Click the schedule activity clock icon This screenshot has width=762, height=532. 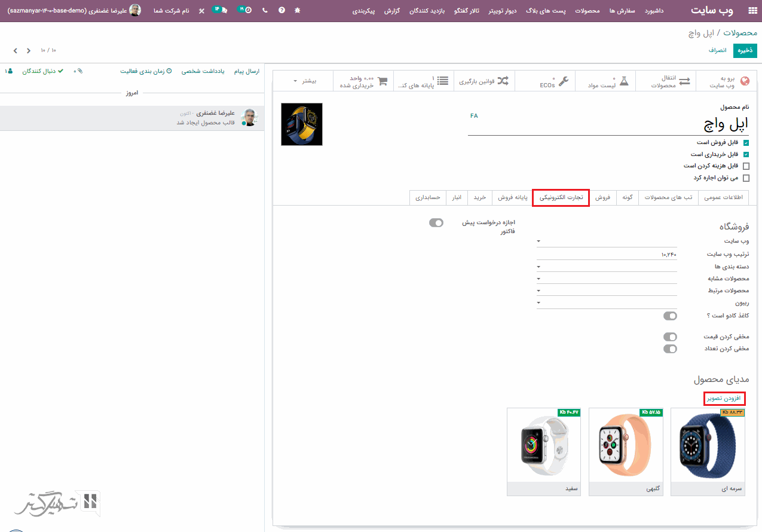tap(169, 71)
